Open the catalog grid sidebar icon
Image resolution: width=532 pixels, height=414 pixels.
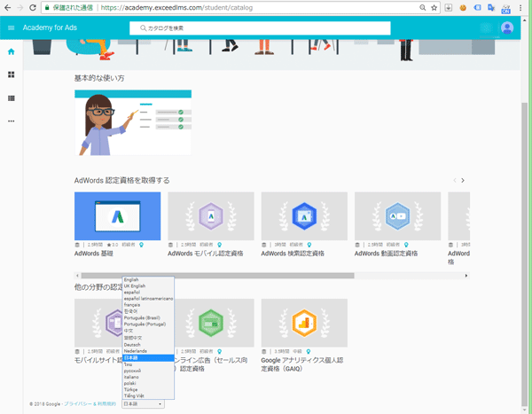click(x=12, y=98)
